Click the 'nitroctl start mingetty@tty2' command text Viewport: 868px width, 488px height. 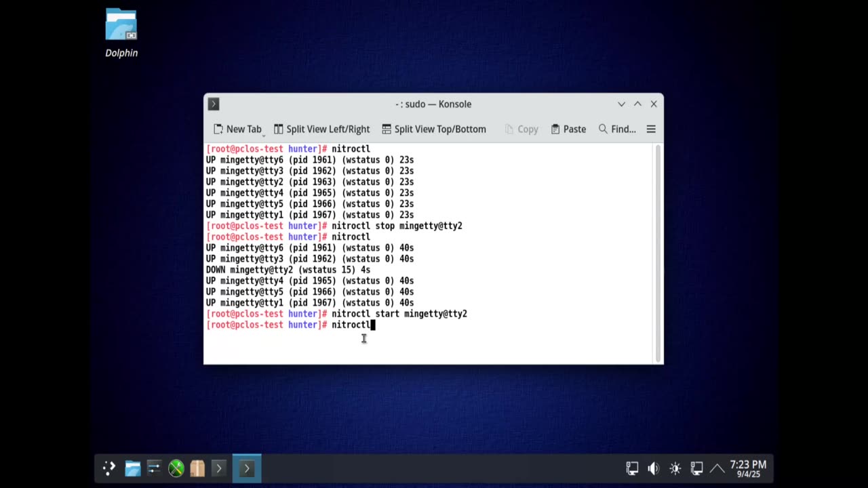click(399, 314)
